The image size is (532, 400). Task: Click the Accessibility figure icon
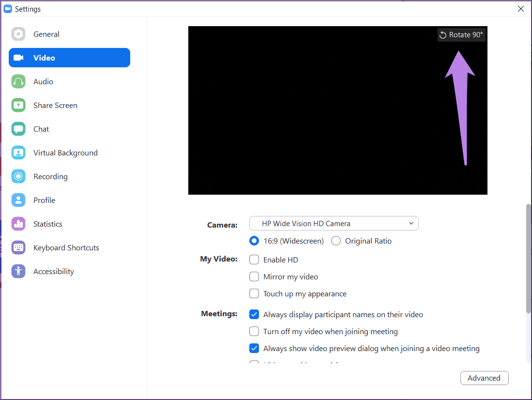(x=18, y=271)
